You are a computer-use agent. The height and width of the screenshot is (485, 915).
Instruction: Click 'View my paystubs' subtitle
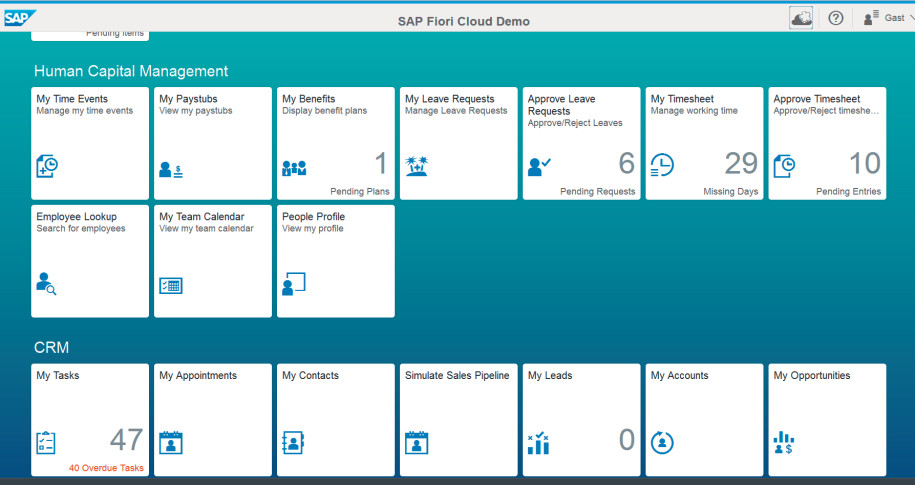coord(195,111)
